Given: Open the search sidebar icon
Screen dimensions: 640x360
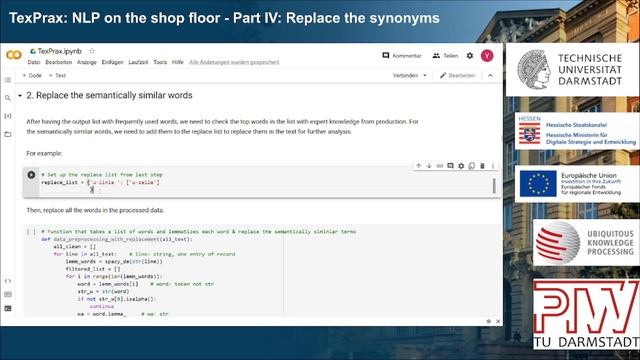Looking at the screenshot, I should pos(8,98).
